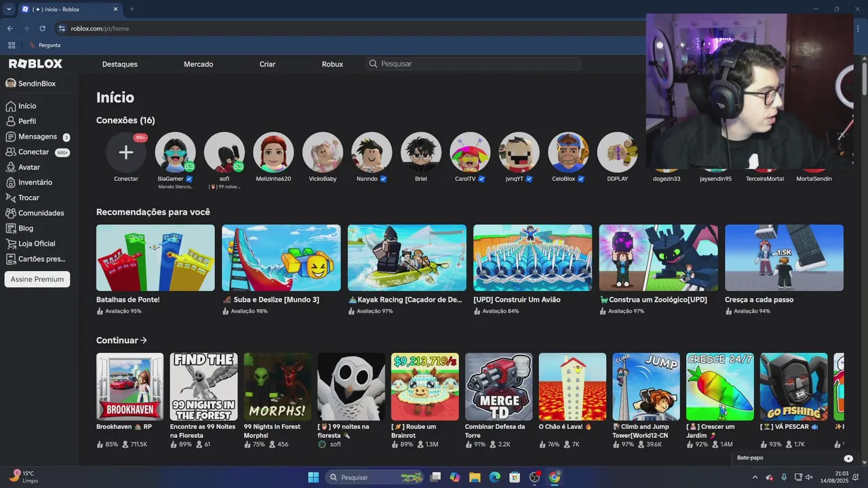Open the Go Fishing game thumbnail
This screenshot has width=868, height=488.
[x=793, y=386]
